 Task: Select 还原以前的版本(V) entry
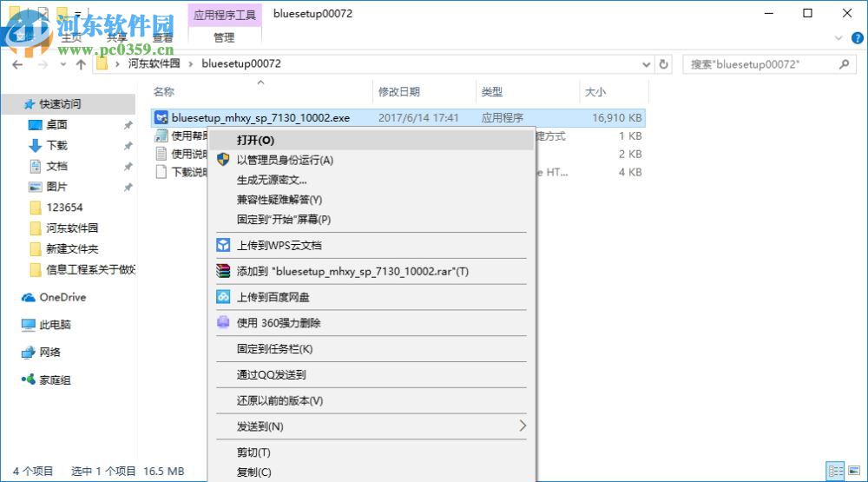pos(371,400)
